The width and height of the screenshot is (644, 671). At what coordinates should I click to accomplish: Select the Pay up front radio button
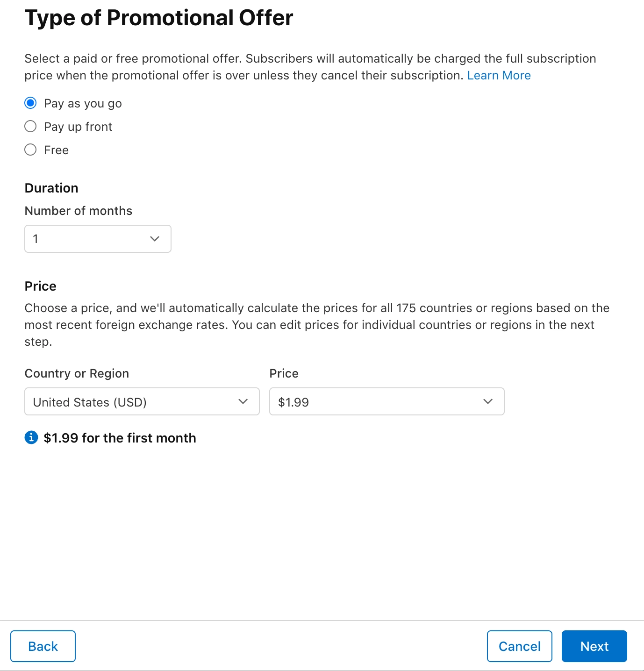coord(30,126)
